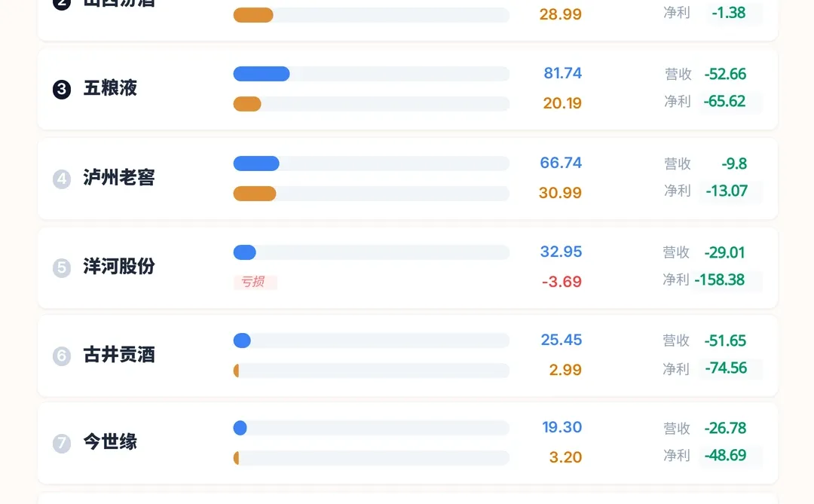814x504 pixels.
Task: Click 五粮液 blue revenue bar
Action: point(262,74)
